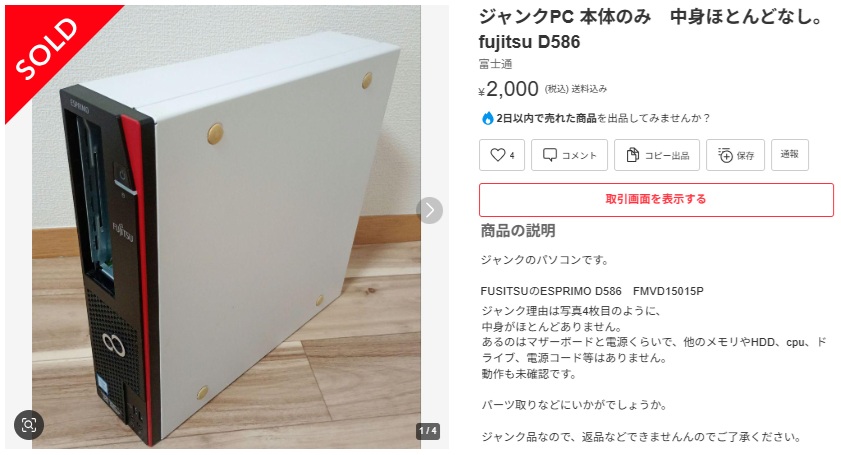Click 取引画面を表示する button

coord(656,200)
